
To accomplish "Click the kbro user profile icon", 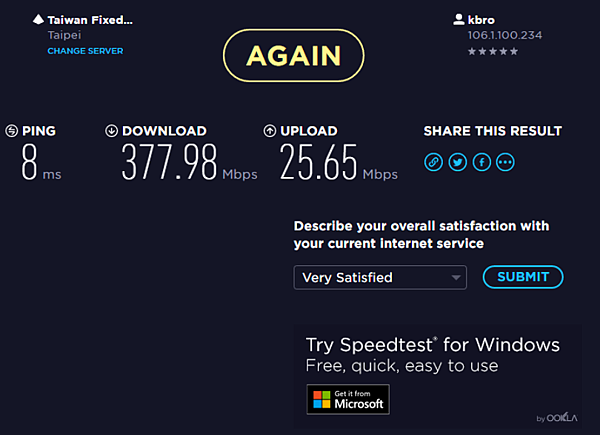I will [459, 19].
